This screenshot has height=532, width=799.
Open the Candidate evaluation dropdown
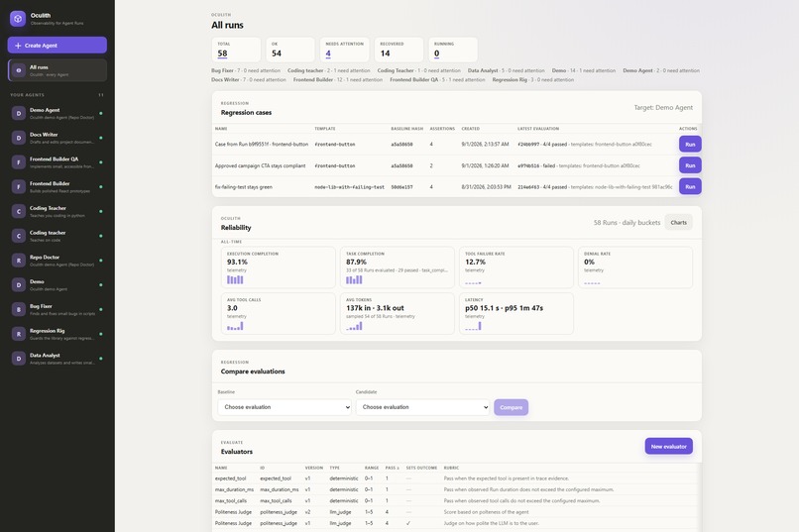tap(422, 407)
